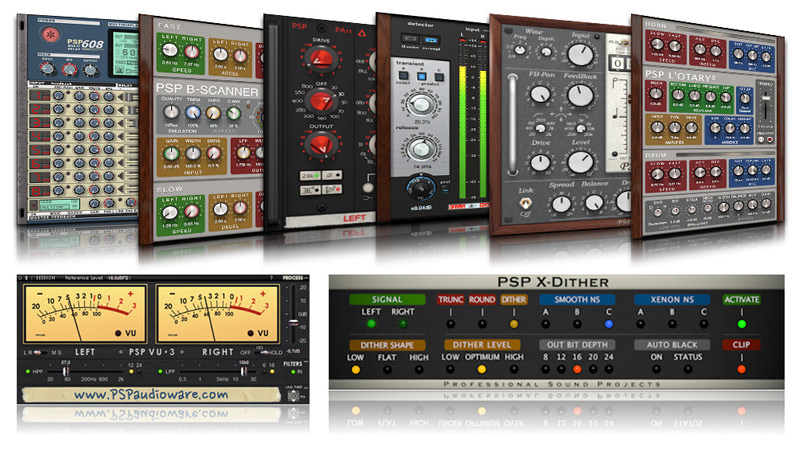Click the Quality knob on PSP B-Scanner
800x450 pixels.
[171, 112]
